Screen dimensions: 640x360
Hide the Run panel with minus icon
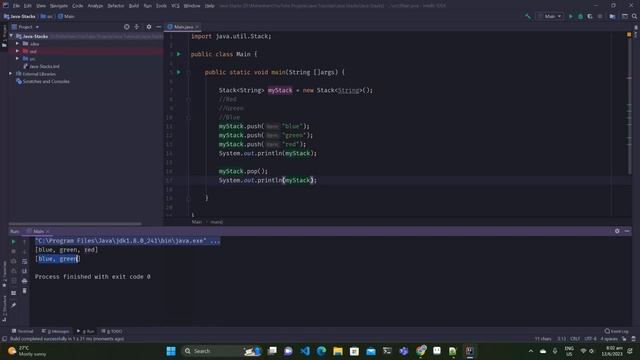[627, 231]
